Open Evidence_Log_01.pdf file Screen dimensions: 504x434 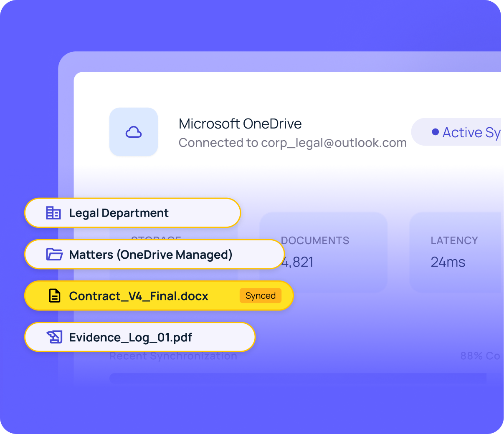[x=140, y=337]
